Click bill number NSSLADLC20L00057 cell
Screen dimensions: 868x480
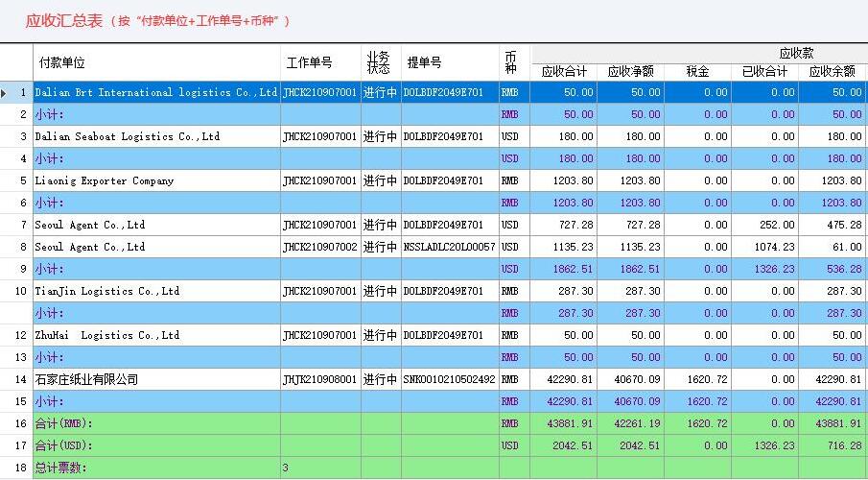click(x=449, y=247)
